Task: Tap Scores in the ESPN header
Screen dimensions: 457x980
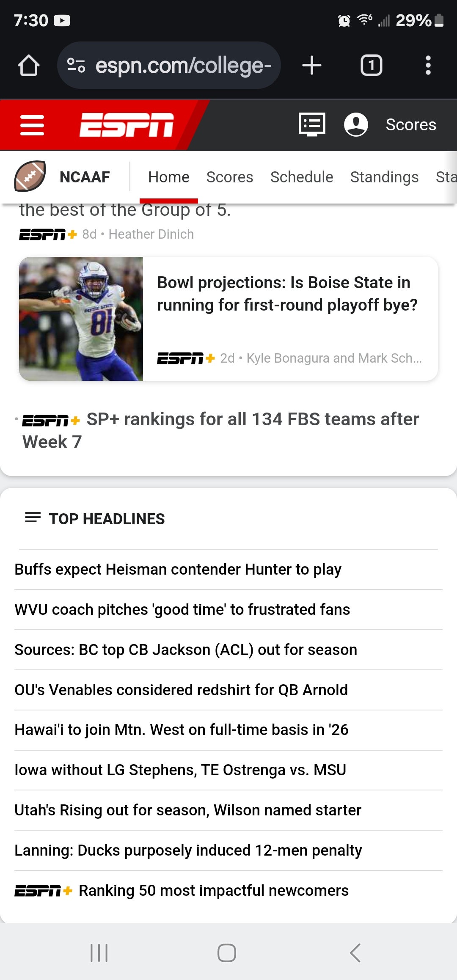Action: coord(410,125)
